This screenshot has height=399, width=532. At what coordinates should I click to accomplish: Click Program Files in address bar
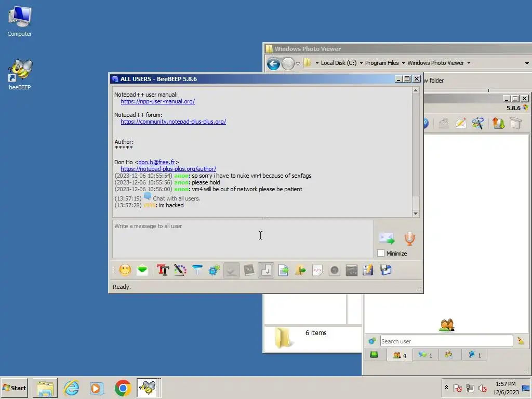pos(382,63)
